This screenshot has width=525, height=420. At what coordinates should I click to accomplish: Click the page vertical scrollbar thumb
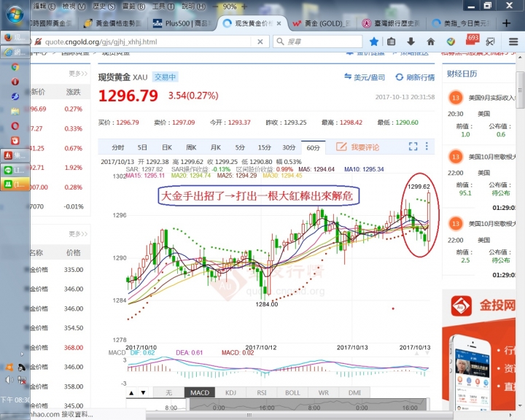click(x=521, y=90)
